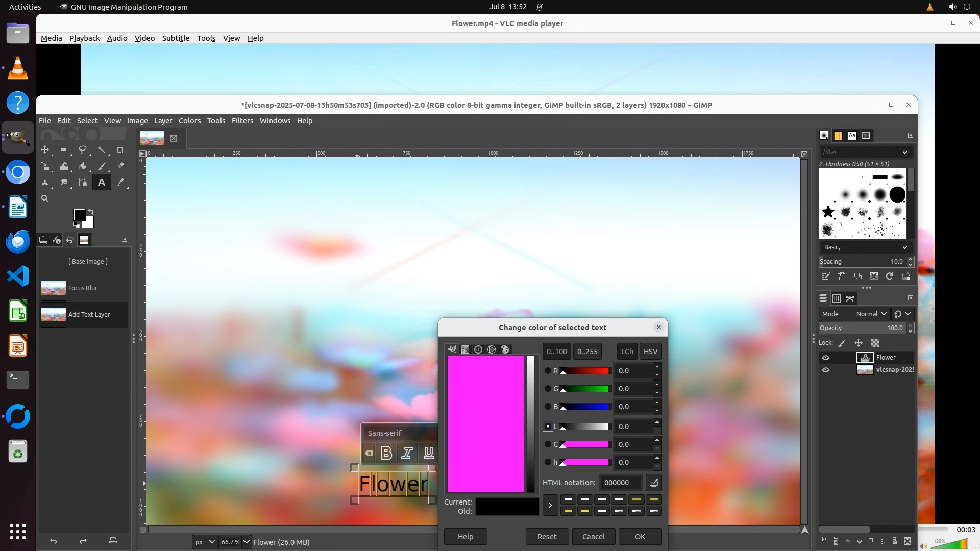Open the brush filter dropdown
The image size is (980, 551).
pos(905,152)
